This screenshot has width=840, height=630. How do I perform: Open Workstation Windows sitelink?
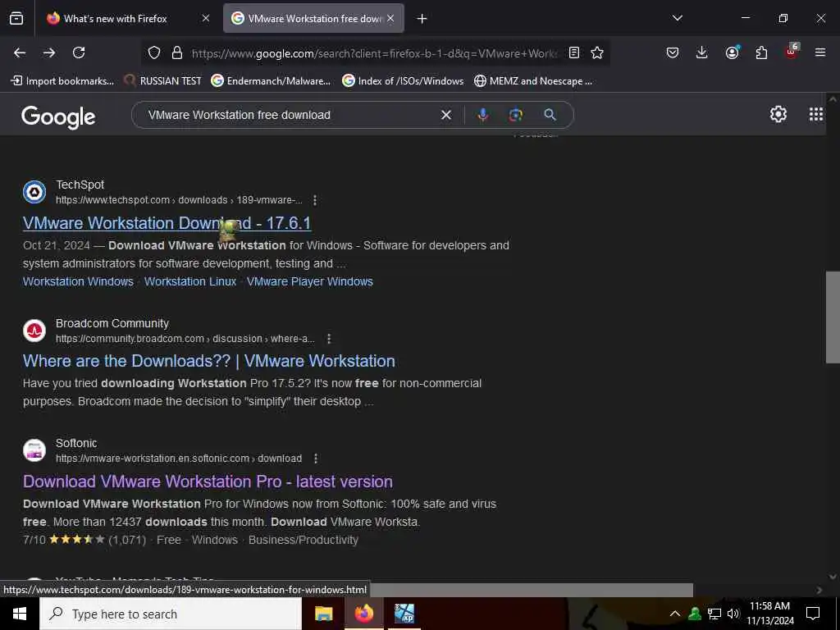click(x=78, y=282)
